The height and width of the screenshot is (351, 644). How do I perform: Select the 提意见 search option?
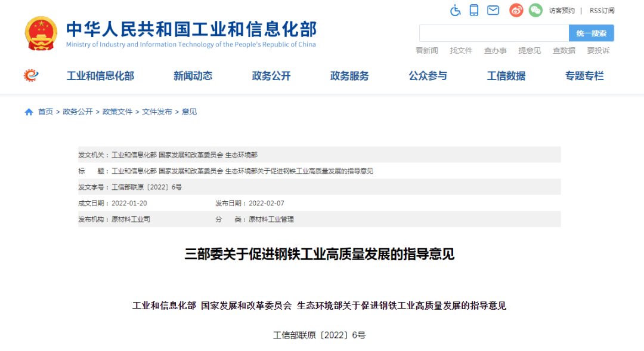530,51
